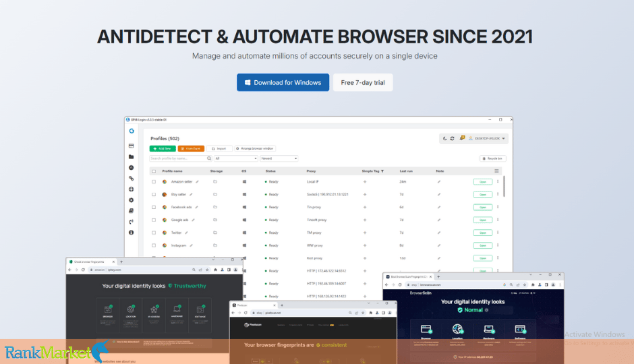Click the orange From Excel button

pos(191,149)
